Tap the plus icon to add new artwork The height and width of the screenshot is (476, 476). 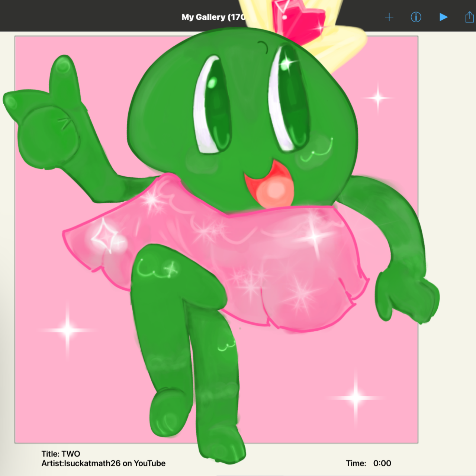389,17
